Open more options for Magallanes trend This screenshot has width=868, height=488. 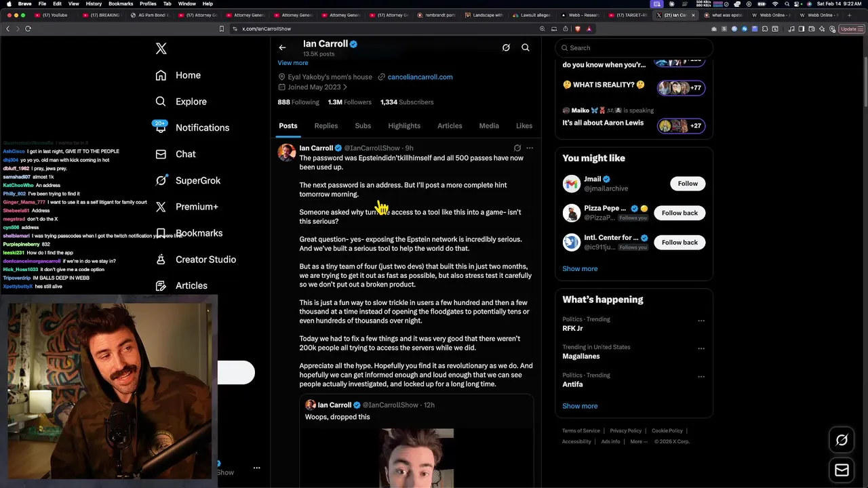[701, 348]
